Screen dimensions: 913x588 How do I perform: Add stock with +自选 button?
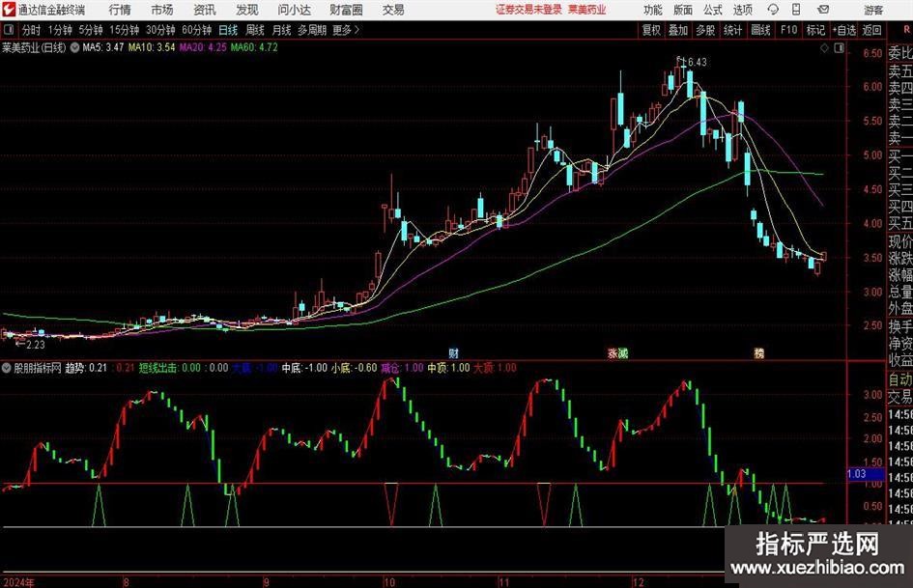pyautogui.click(x=843, y=30)
